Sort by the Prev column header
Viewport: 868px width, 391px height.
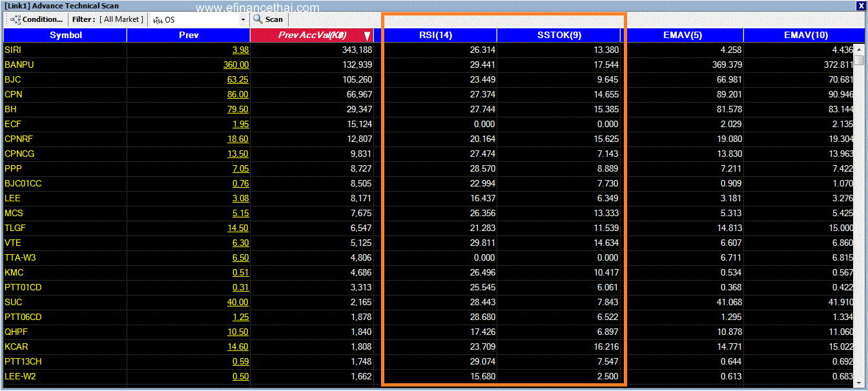click(189, 35)
